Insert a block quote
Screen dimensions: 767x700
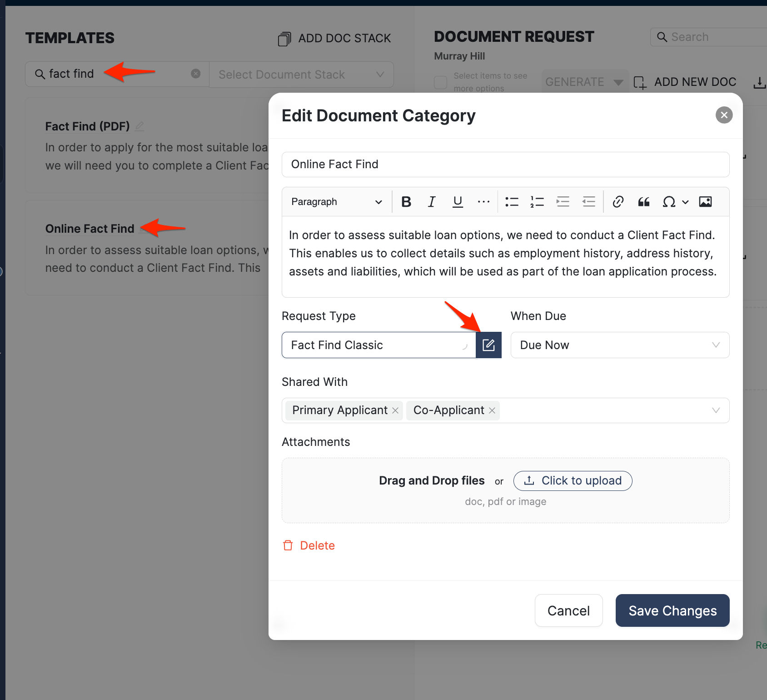coord(643,202)
